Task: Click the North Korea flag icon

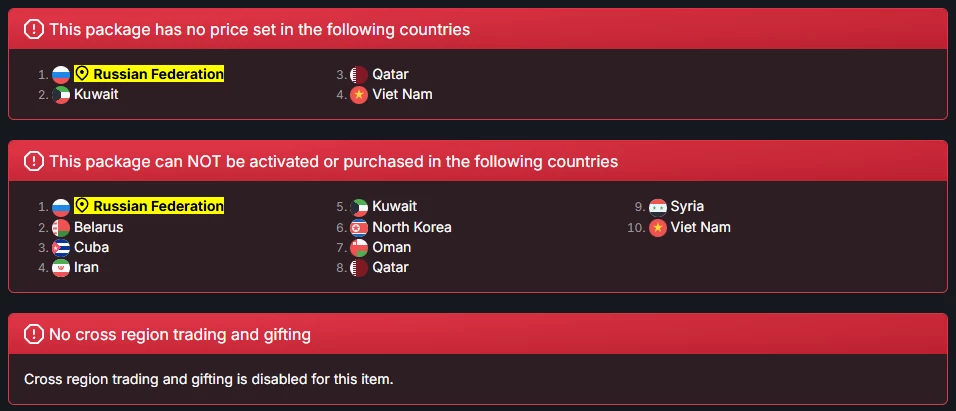Action: coord(359,227)
